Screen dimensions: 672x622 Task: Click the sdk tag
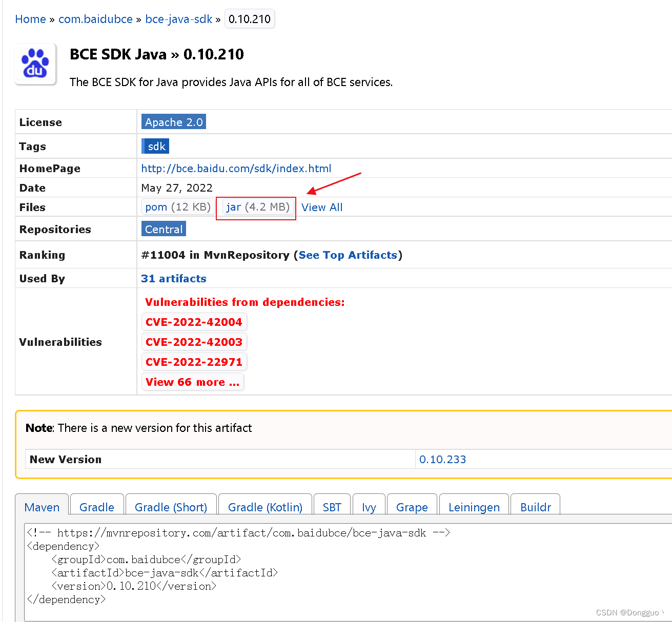pyautogui.click(x=156, y=147)
